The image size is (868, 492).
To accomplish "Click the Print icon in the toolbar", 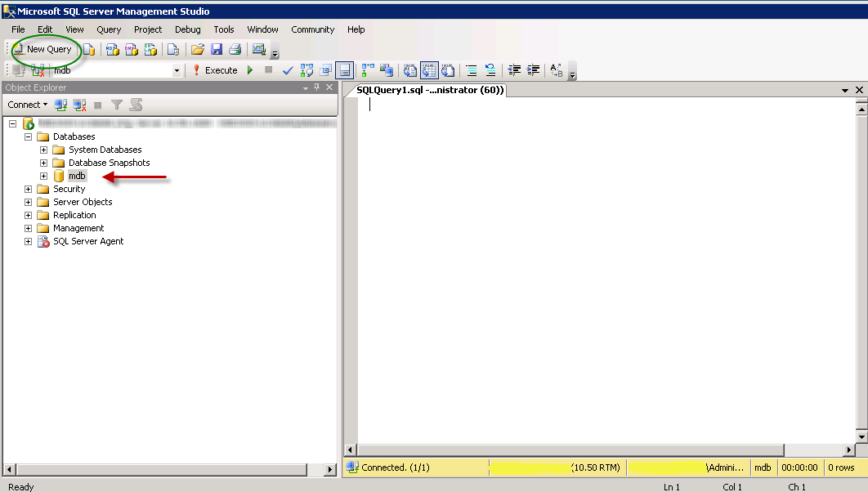I will click(235, 50).
